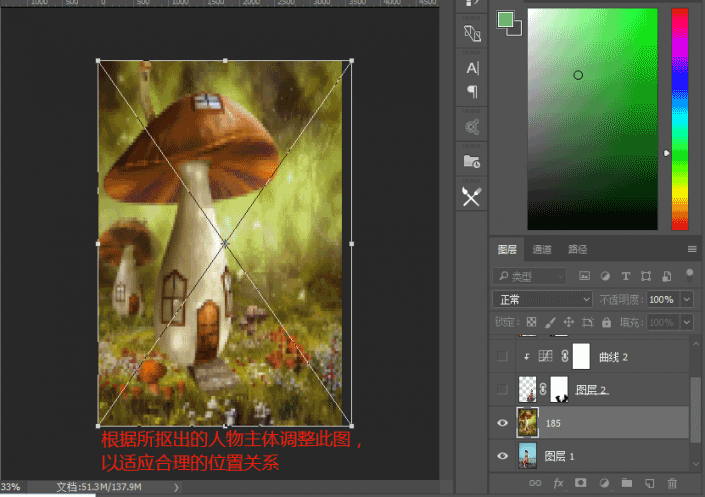This screenshot has width=705, height=497.
Task: Open the Paragraph panel icon
Action: click(472, 92)
